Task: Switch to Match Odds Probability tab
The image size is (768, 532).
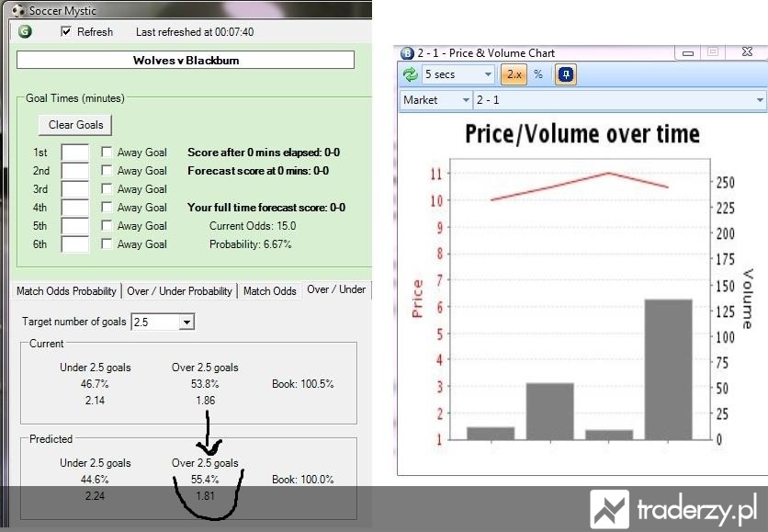Action: [x=66, y=291]
